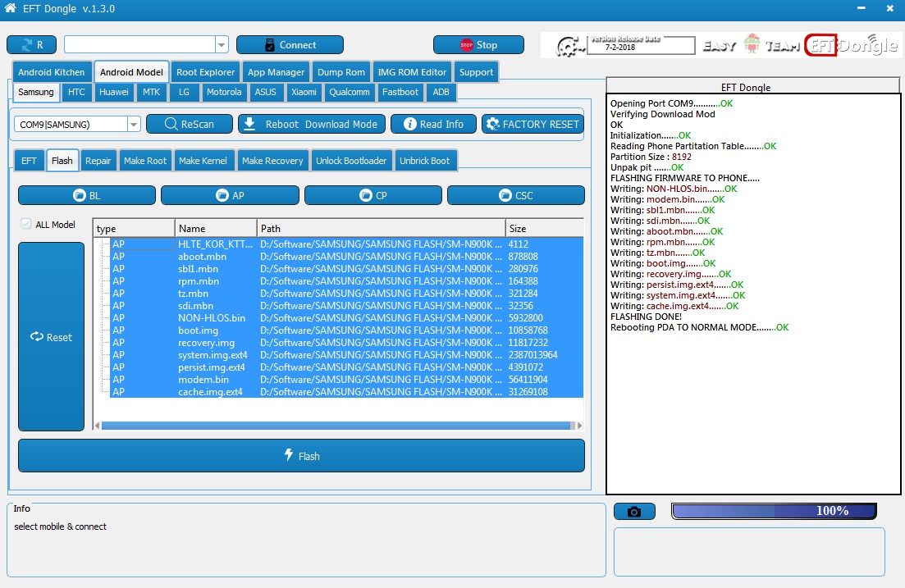Select the LG brand tab
905x588 pixels.
184,92
